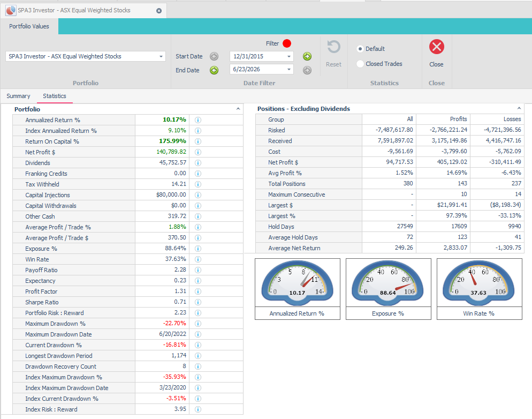Click the Profits column header

click(458, 119)
